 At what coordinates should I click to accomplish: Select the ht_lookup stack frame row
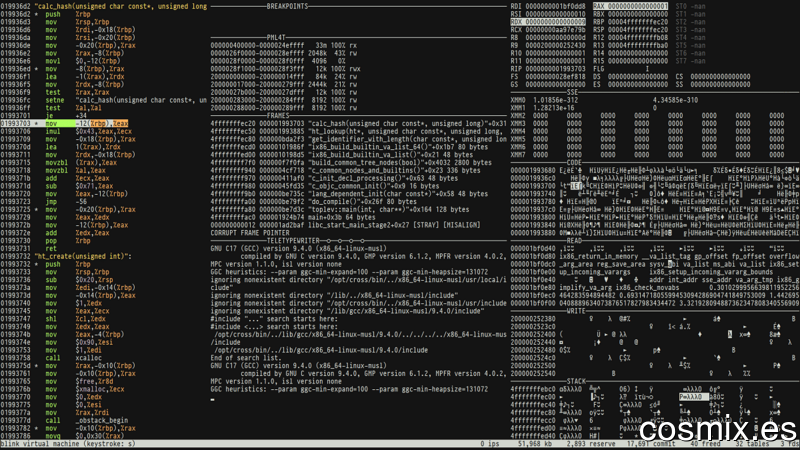pyautogui.click(x=358, y=131)
